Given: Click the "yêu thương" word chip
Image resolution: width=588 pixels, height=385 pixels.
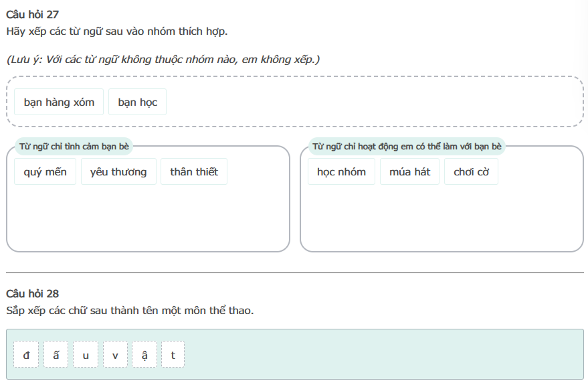Looking at the screenshot, I should pos(118,172).
